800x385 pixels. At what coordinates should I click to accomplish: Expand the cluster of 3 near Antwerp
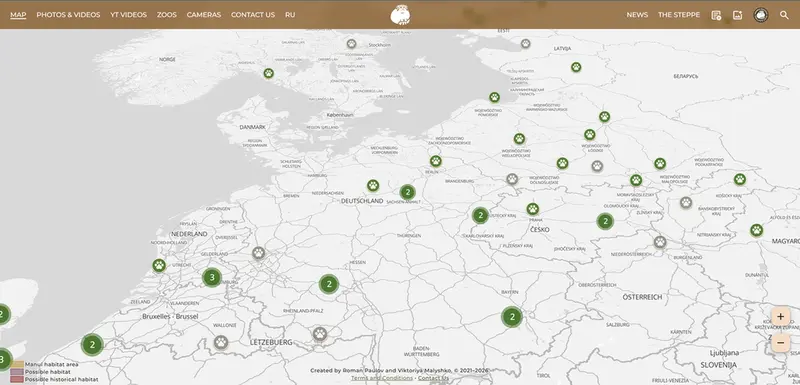pyautogui.click(x=212, y=277)
